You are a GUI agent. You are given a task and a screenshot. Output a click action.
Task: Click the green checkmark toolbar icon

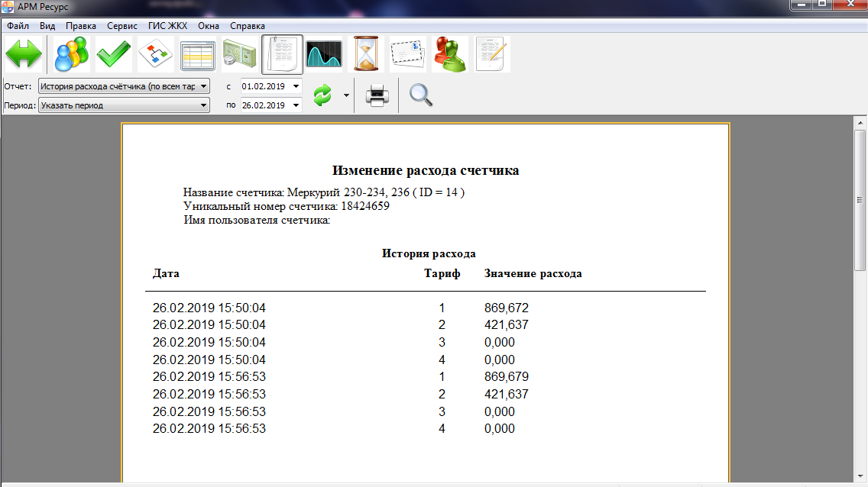(x=114, y=55)
